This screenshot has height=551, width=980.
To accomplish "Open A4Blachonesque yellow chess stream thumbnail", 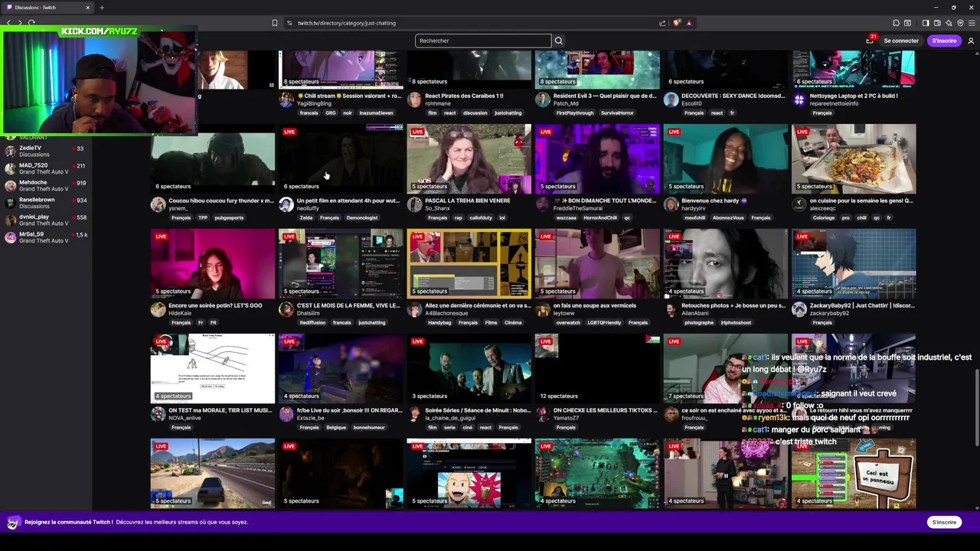I will (469, 263).
